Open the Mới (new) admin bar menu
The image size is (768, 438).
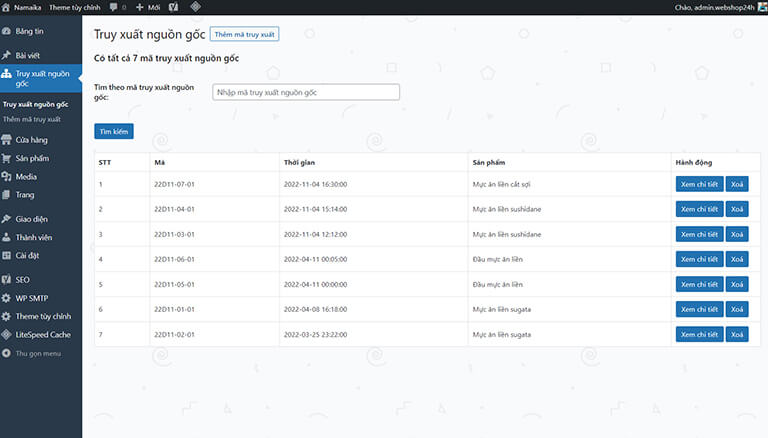pos(146,7)
